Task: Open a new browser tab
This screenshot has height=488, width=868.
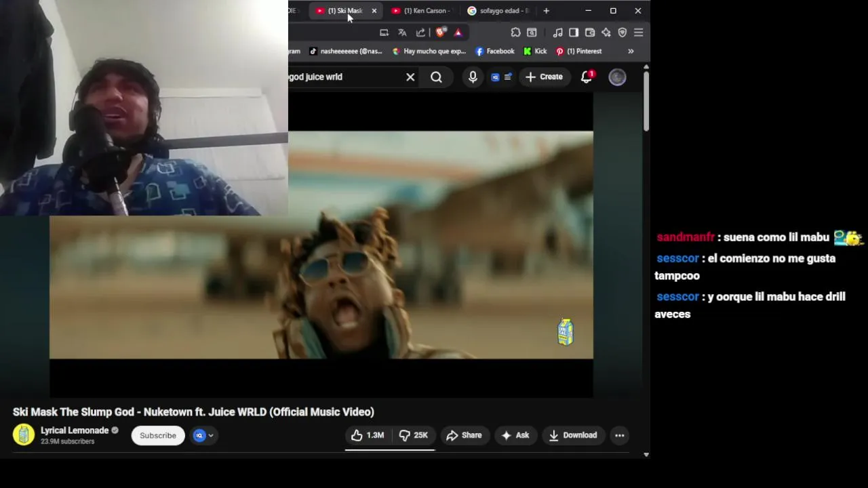Action: [x=546, y=11]
